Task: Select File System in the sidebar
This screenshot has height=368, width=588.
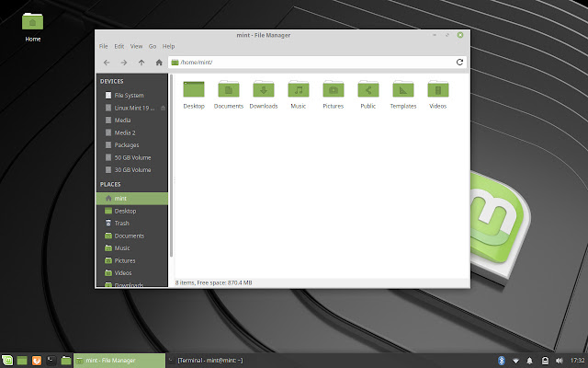Action: (132, 96)
